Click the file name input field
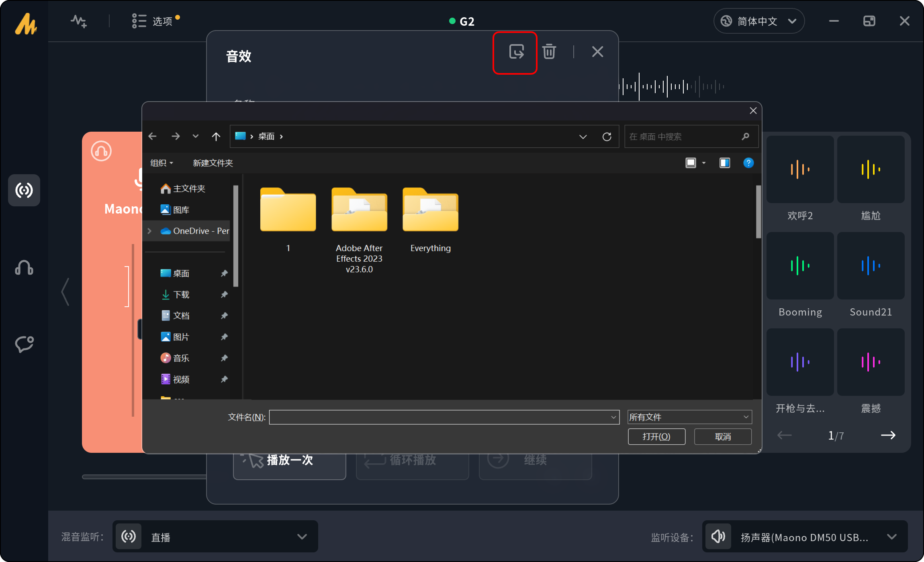Image resolution: width=924 pixels, height=562 pixels. click(x=440, y=417)
